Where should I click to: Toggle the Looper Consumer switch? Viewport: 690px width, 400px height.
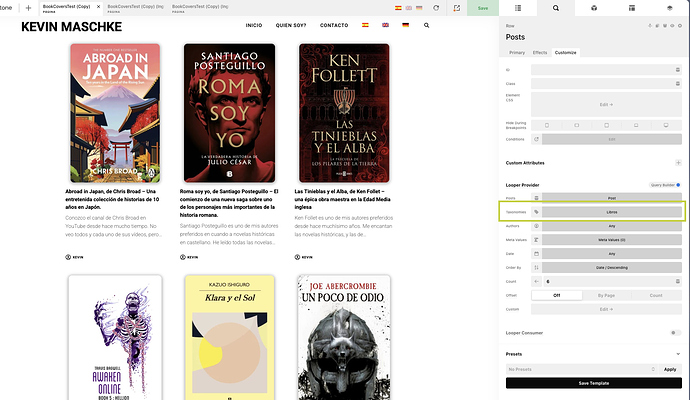pos(675,332)
